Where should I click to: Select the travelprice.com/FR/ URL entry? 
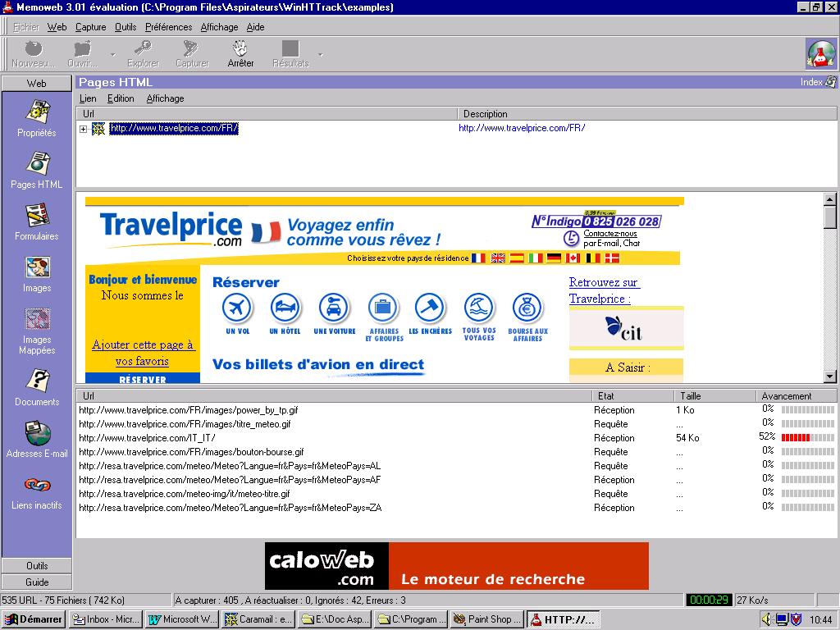click(174, 128)
